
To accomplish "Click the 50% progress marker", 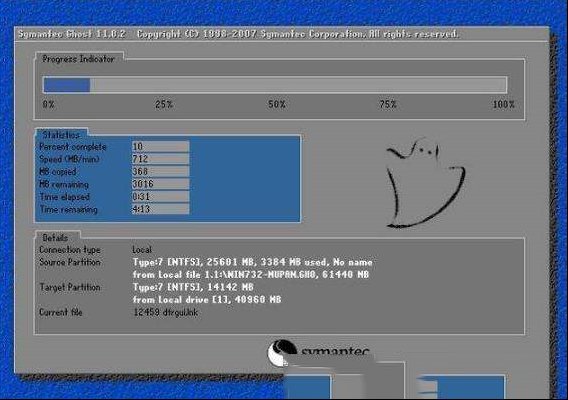I will coord(277,104).
